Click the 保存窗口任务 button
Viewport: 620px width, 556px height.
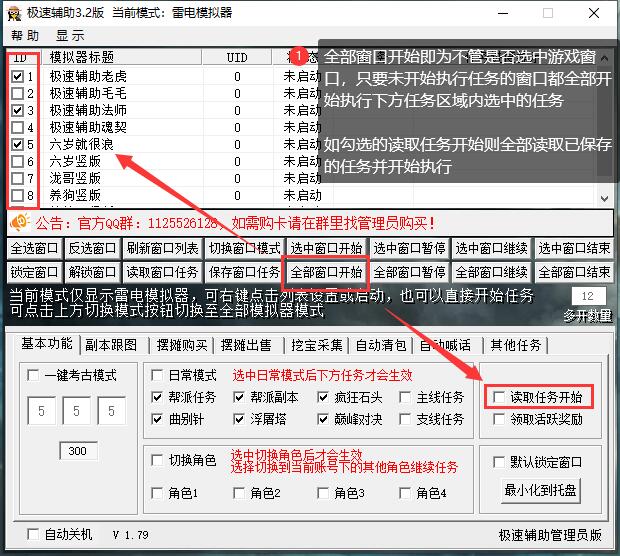245,272
